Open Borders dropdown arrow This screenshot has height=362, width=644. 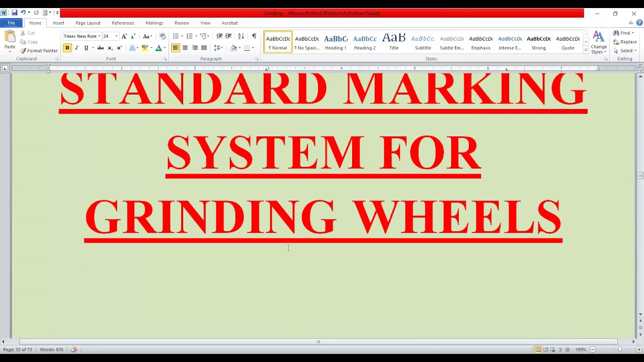253,48
